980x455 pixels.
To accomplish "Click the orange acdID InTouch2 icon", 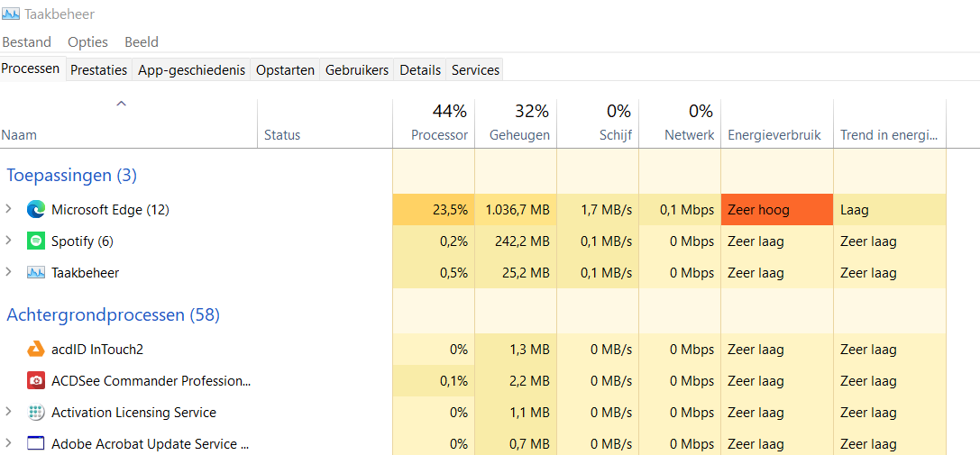I will [36, 350].
